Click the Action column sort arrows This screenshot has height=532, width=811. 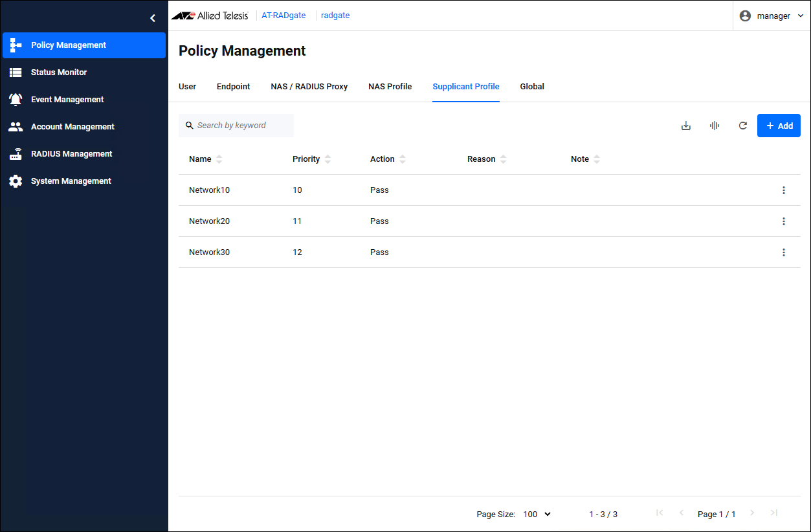coord(403,159)
